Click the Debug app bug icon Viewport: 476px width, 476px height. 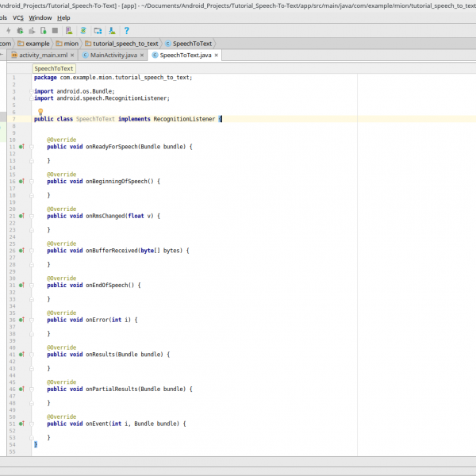pyautogui.click(x=19, y=30)
